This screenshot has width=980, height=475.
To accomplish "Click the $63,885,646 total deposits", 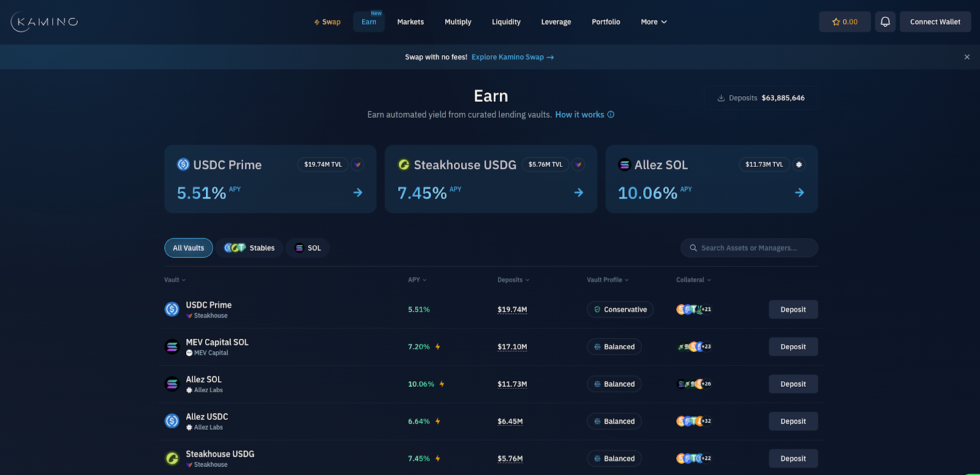I will 783,98.
